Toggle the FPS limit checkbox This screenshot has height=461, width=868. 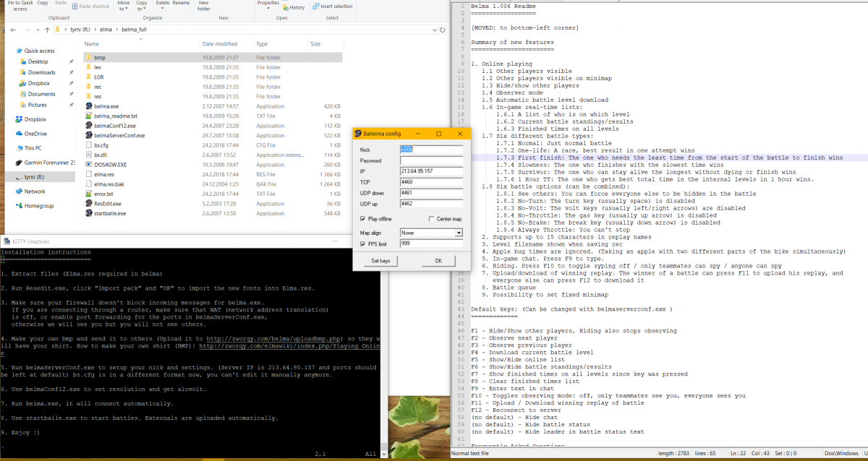tap(363, 244)
